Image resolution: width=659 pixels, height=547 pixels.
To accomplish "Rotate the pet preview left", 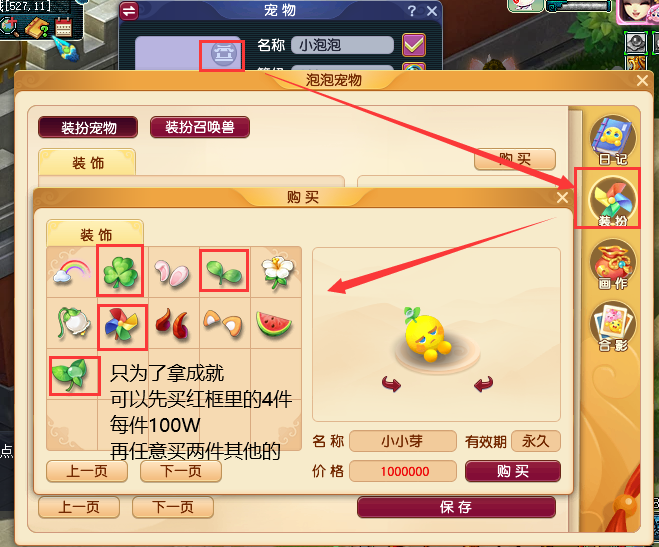I will coord(391,384).
